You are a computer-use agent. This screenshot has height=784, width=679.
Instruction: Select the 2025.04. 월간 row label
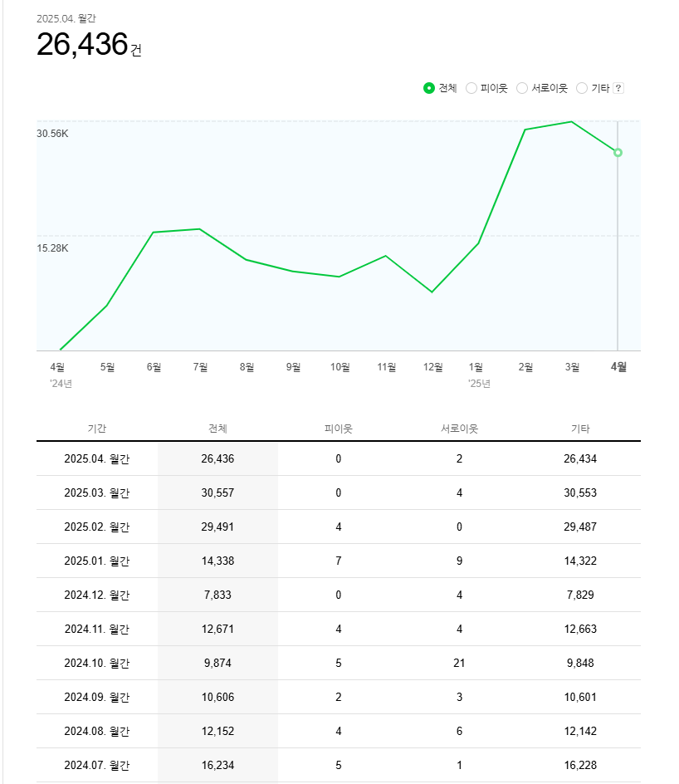[x=97, y=459]
